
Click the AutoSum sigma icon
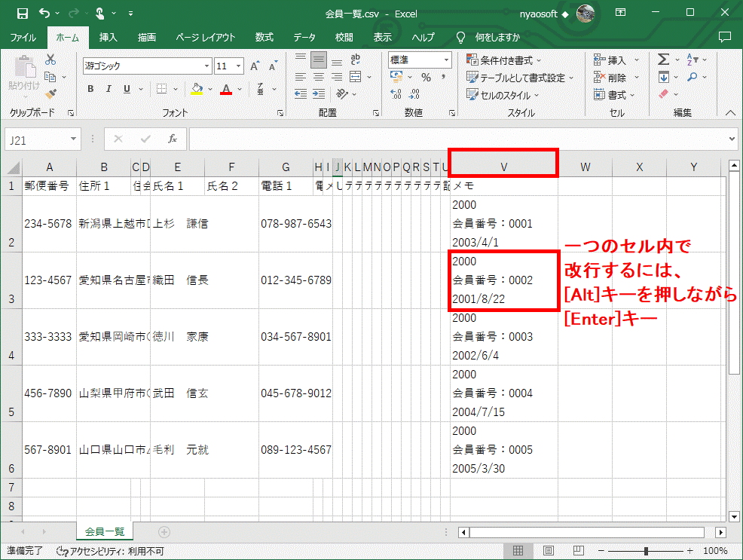point(663,60)
